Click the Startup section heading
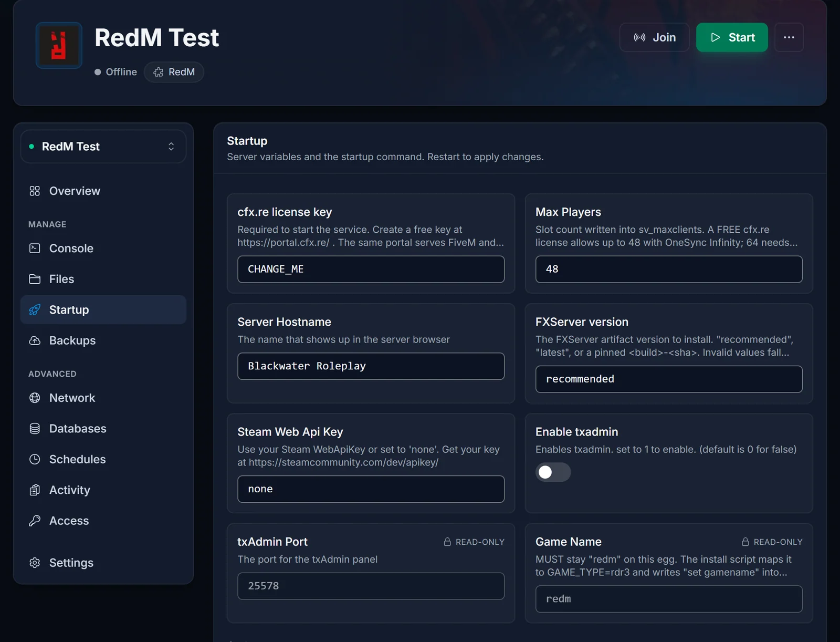 point(247,141)
